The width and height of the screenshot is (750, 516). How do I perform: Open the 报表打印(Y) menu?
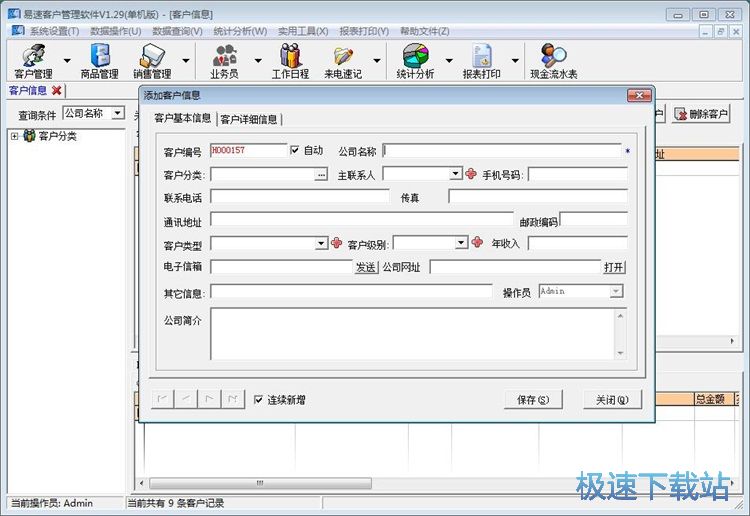click(x=364, y=31)
